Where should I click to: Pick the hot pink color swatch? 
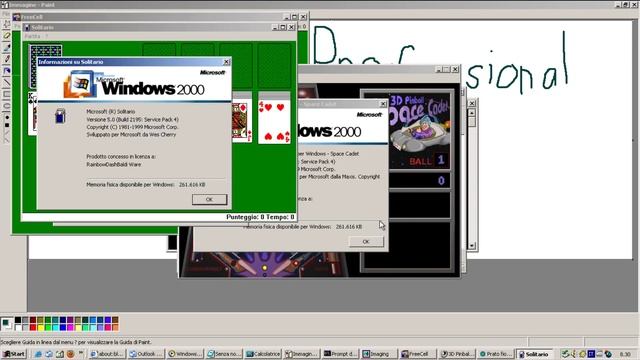(108, 328)
